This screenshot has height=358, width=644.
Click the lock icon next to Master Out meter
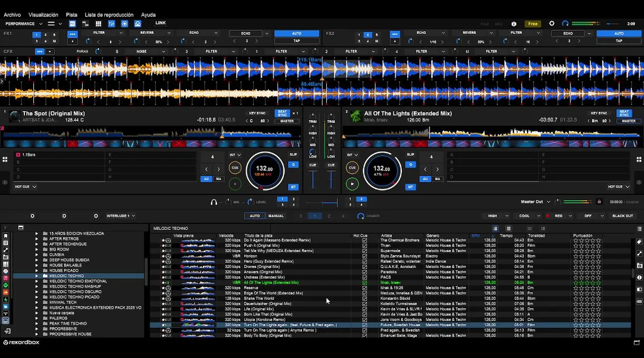point(599,202)
